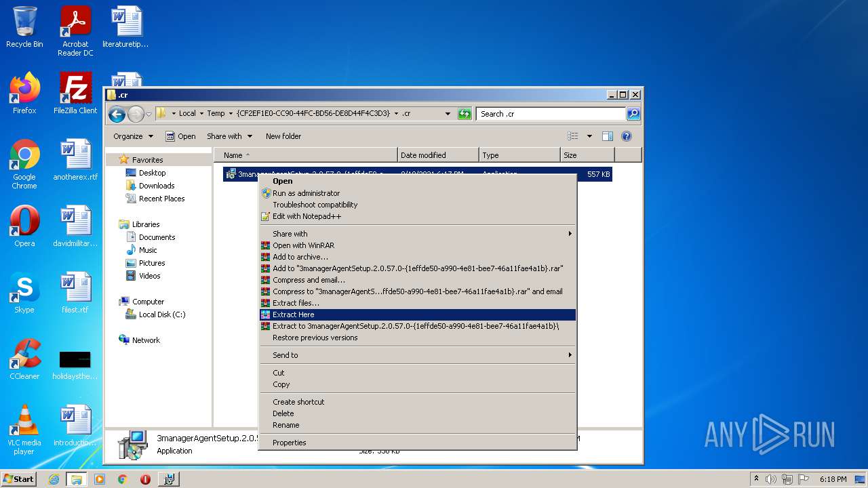This screenshot has height=488, width=868.
Task: Click the search magnifier icon
Action: point(633,114)
